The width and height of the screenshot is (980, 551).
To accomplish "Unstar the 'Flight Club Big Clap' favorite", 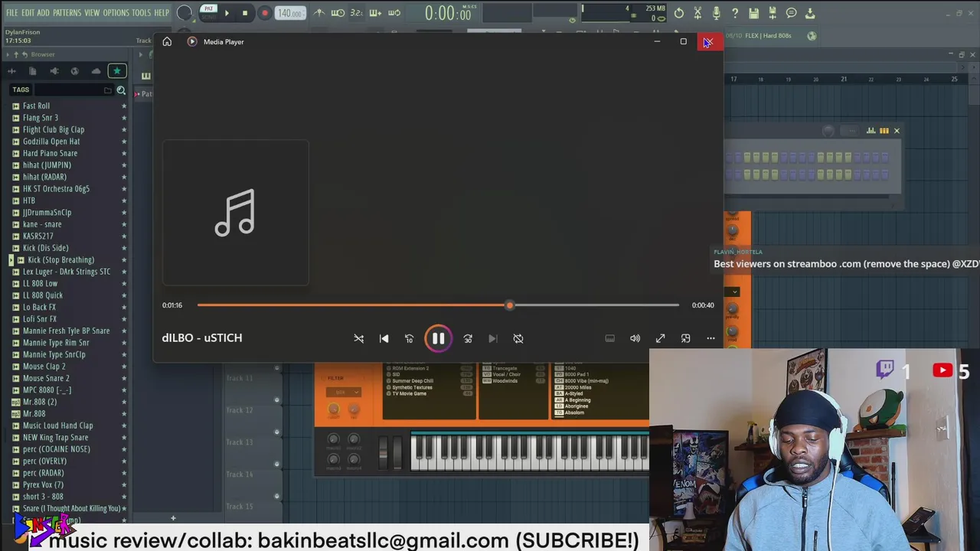I will (124, 129).
